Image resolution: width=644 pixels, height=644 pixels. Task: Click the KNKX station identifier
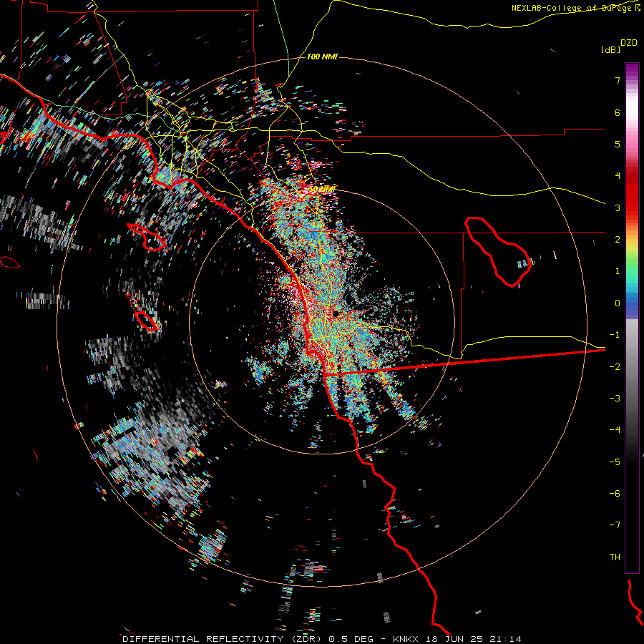tap(406, 639)
